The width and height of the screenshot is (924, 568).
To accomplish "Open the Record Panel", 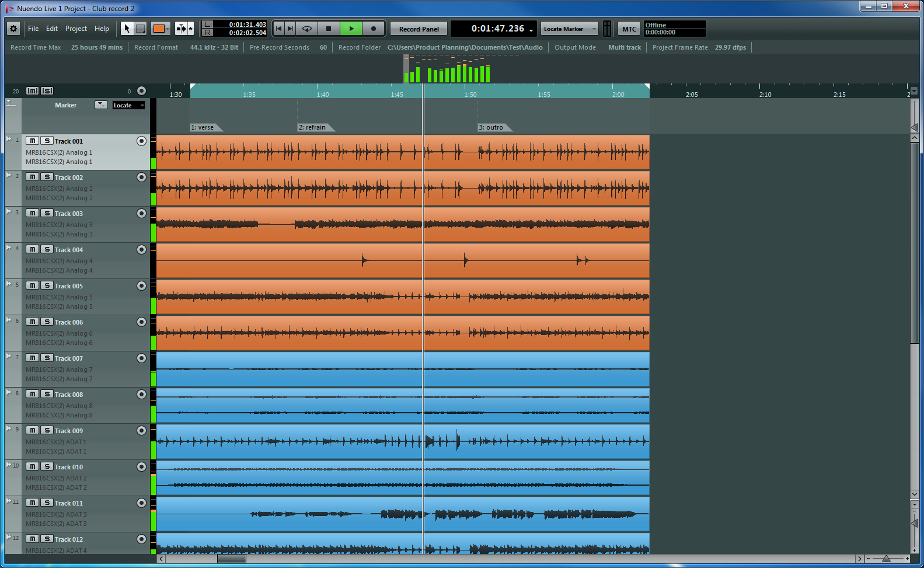I will coord(419,29).
